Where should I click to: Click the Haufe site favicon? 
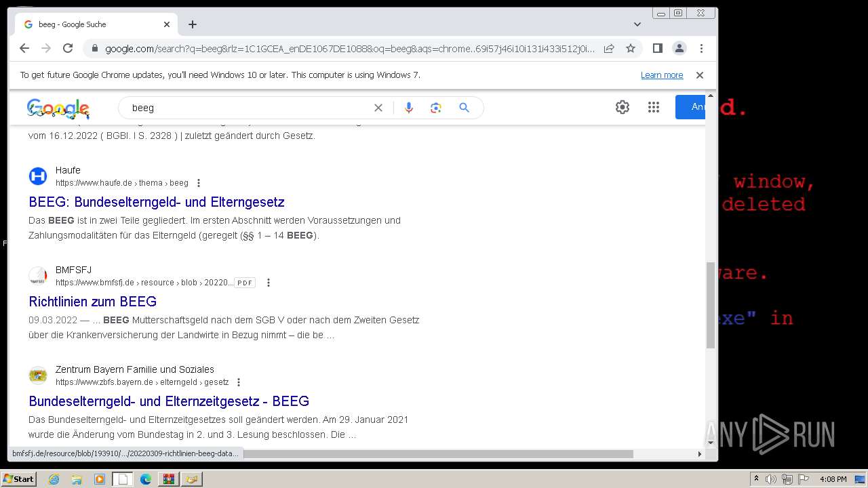38,176
